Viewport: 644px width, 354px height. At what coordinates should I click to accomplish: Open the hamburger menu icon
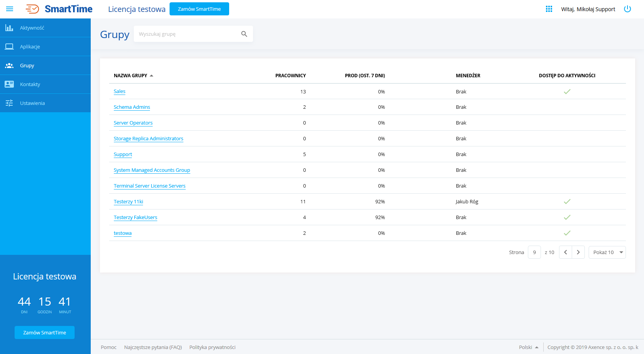coord(10,9)
